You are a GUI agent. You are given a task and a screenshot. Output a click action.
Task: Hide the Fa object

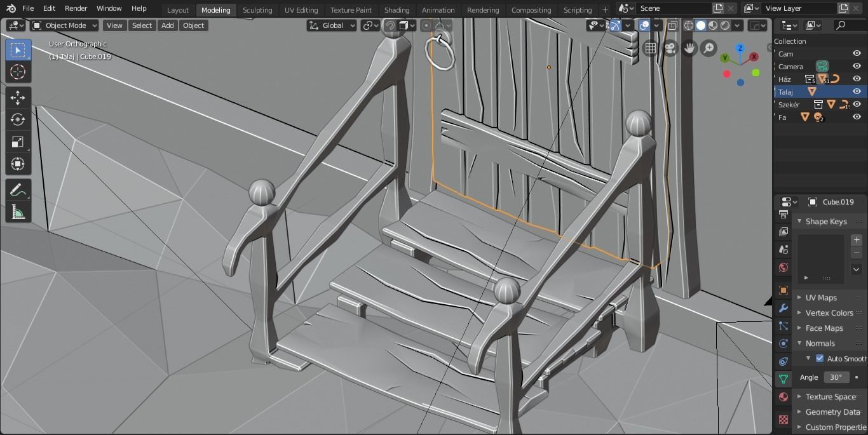[857, 117]
